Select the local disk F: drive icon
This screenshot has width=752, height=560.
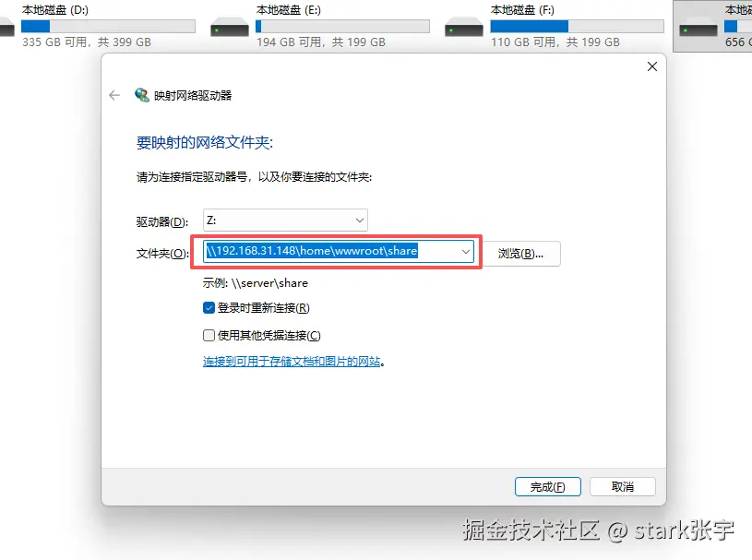pyautogui.click(x=464, y=28)
